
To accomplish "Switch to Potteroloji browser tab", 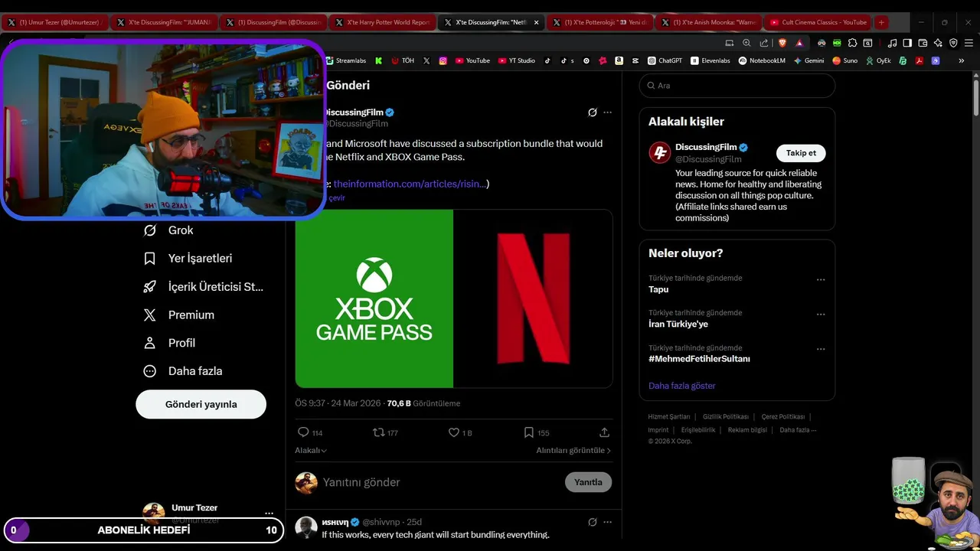I will pos(602,22).
